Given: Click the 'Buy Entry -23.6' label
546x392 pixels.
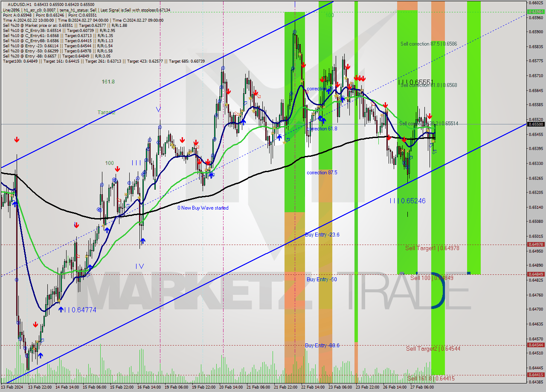Looking at the screenshot, I should (x=322, y=235).
